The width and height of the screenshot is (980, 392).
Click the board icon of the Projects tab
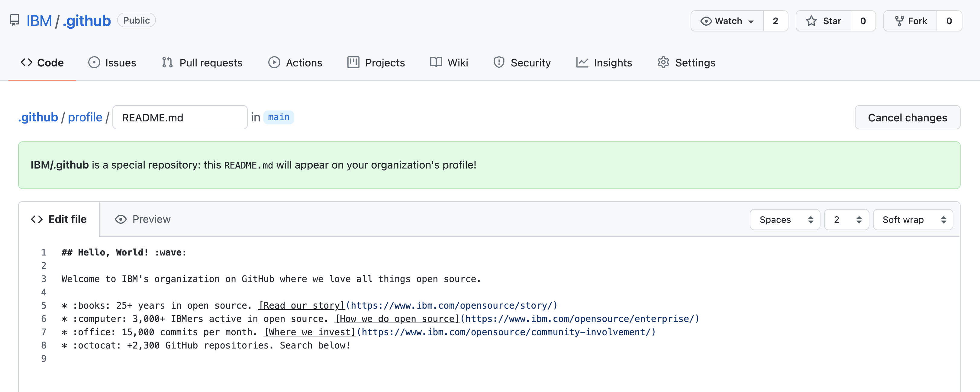pyautogui.click(x=353, y=62)
